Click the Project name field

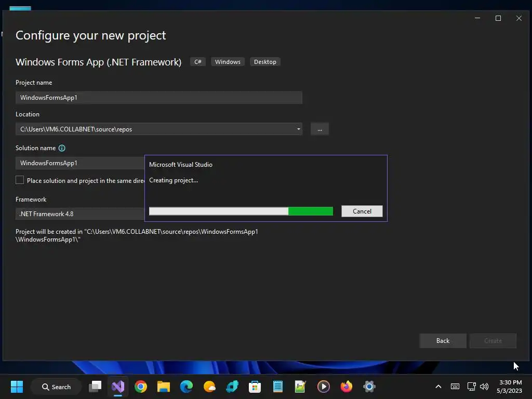(x=159, y=98)
